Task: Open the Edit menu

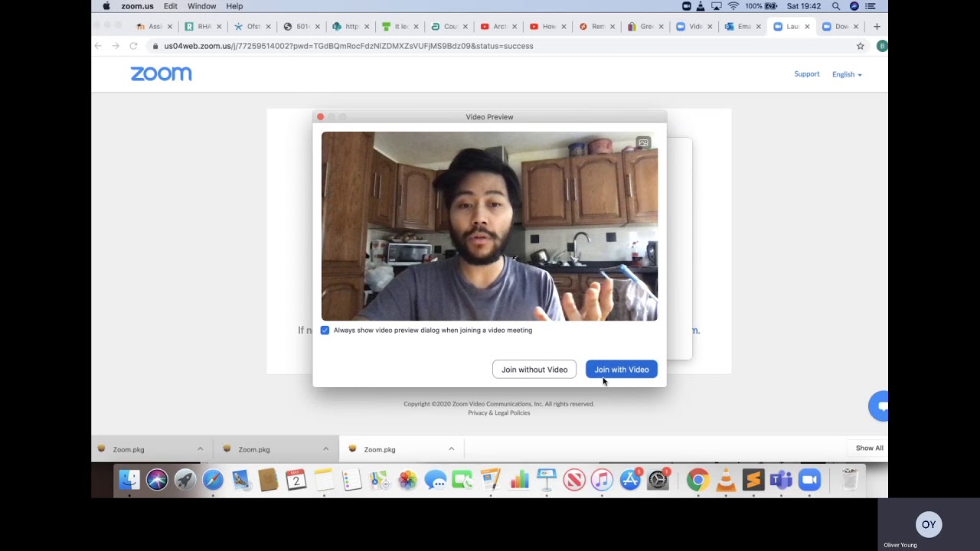Action: (170, 6)
